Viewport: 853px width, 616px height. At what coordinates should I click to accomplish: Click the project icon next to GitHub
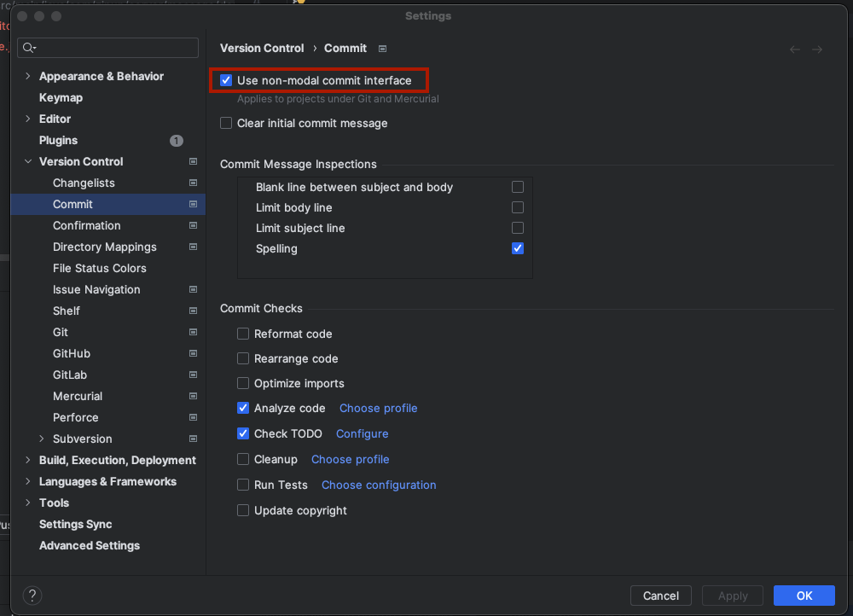pyautogui.click(x=193, y=353)
